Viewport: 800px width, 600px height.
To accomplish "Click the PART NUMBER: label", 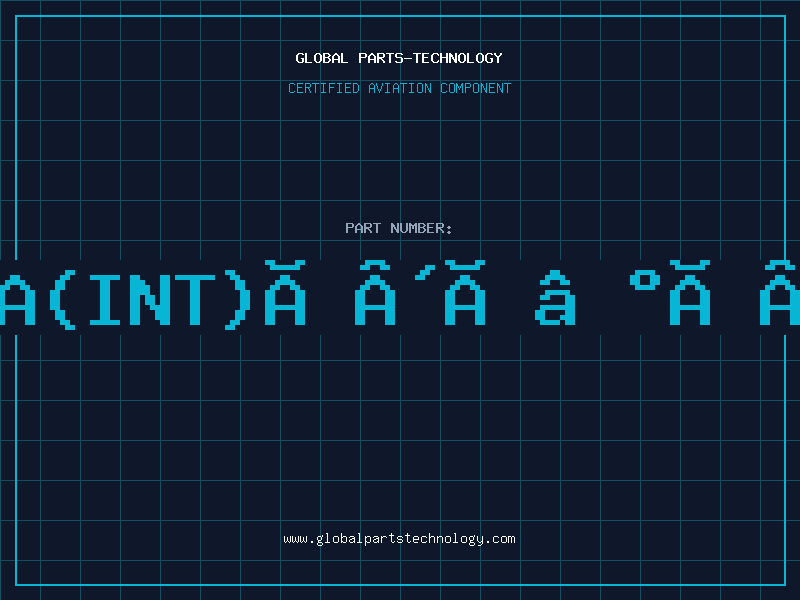I will pos(399,228).
